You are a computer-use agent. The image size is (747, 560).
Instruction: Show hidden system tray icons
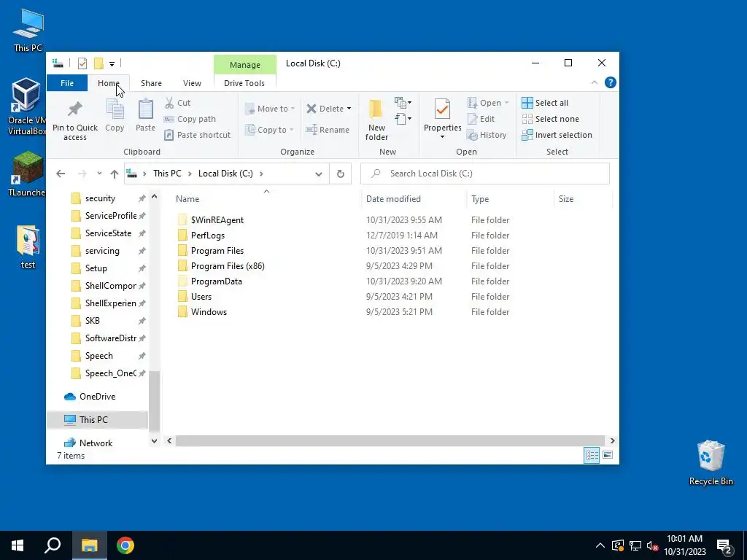pyautogui.click(x=600, y=545)
